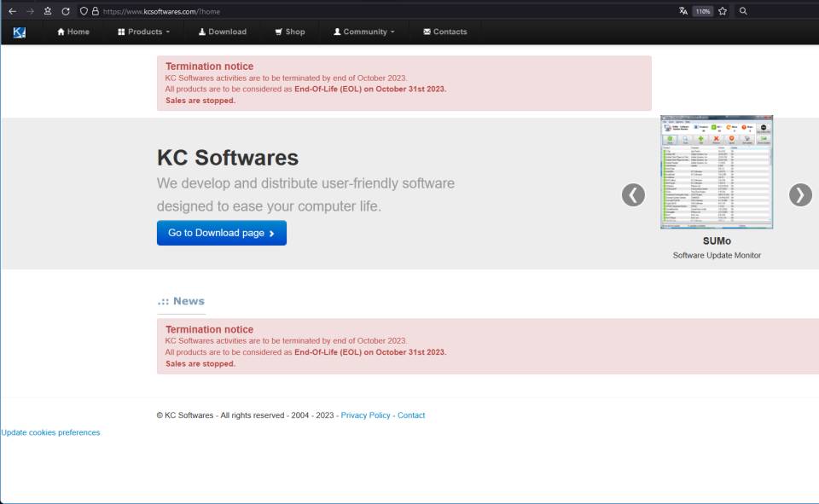Viewport: 819px width, 504px height.
Task: Click the Shop shopping-cart icon
Action: point(279,32)
